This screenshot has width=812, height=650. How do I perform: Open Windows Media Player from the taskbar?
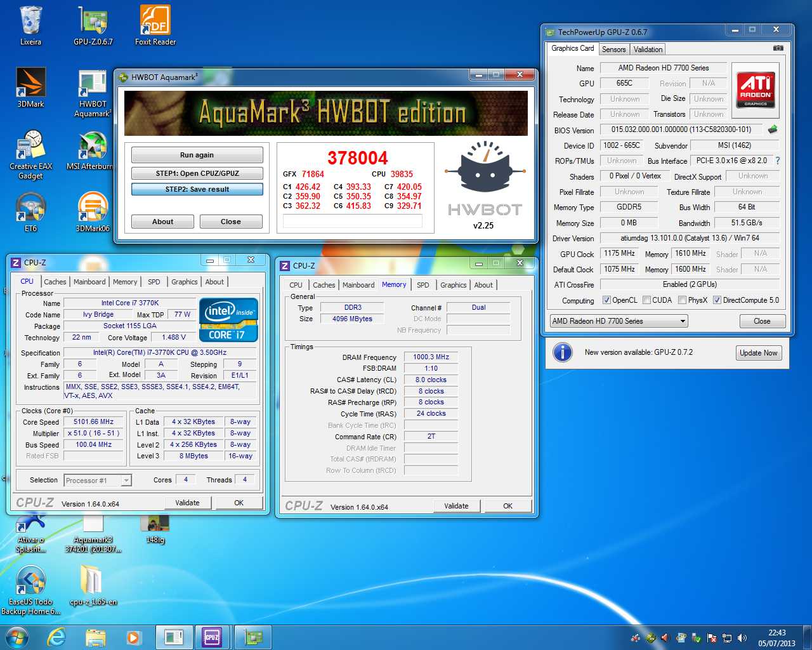pyautogui.click(x=133, y=637)
